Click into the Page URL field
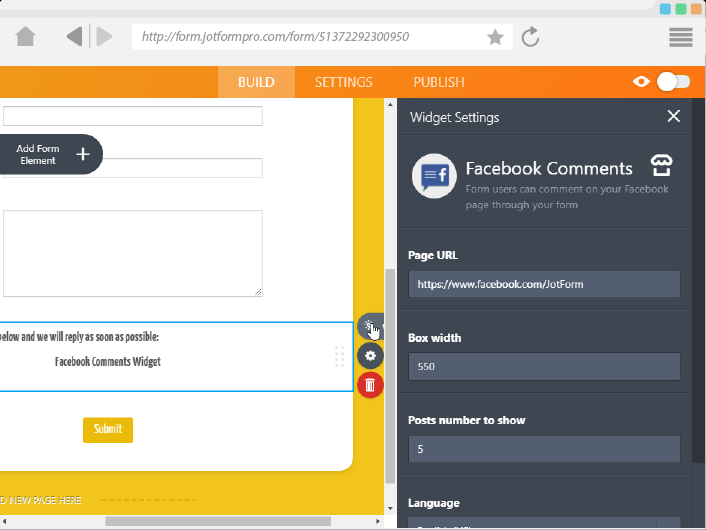Screen dimensions: 706x530 (x=544, y=284)
